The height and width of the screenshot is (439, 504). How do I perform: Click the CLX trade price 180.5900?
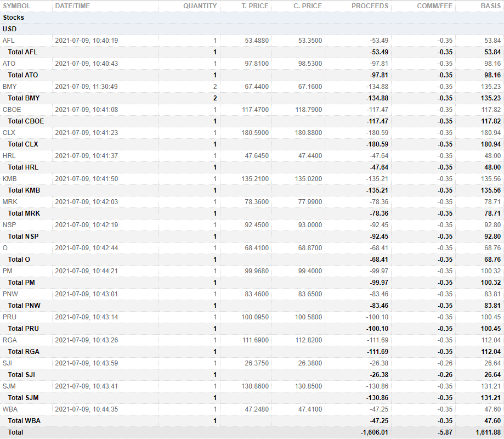255,133
